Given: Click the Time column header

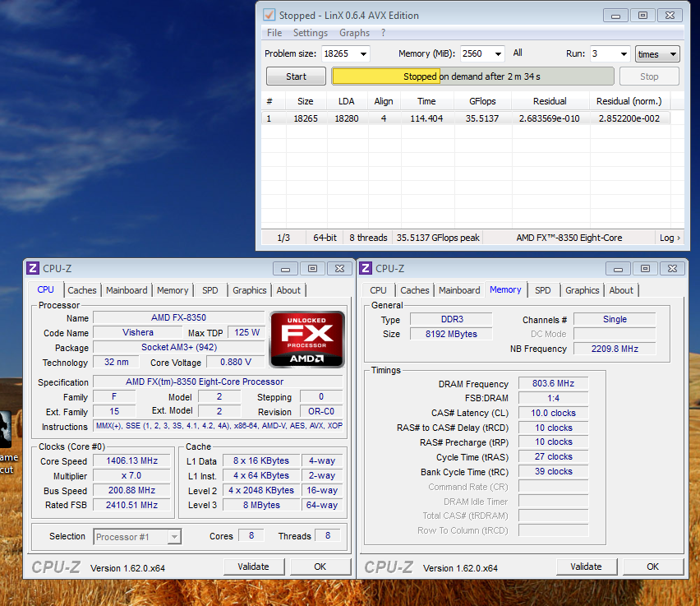Looking at the screenshot, I should click(426, 101).
